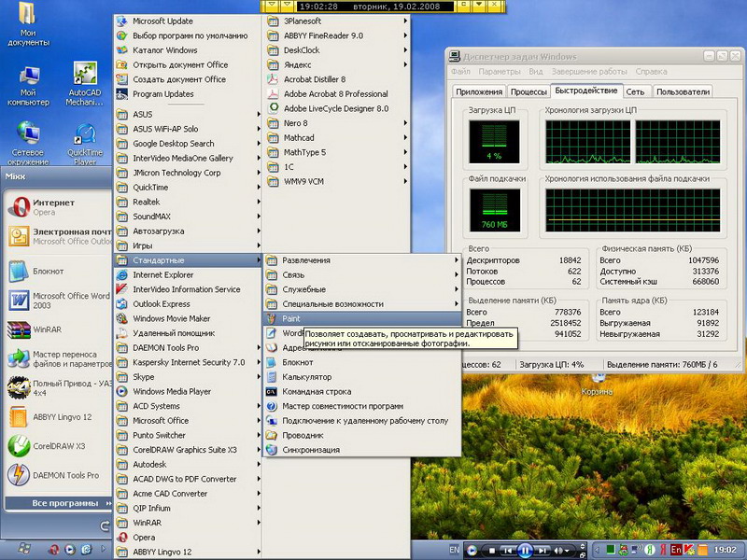Open Командная строка command prompt
The height and width of the screenshot is (560, 747).
point(362,391)
